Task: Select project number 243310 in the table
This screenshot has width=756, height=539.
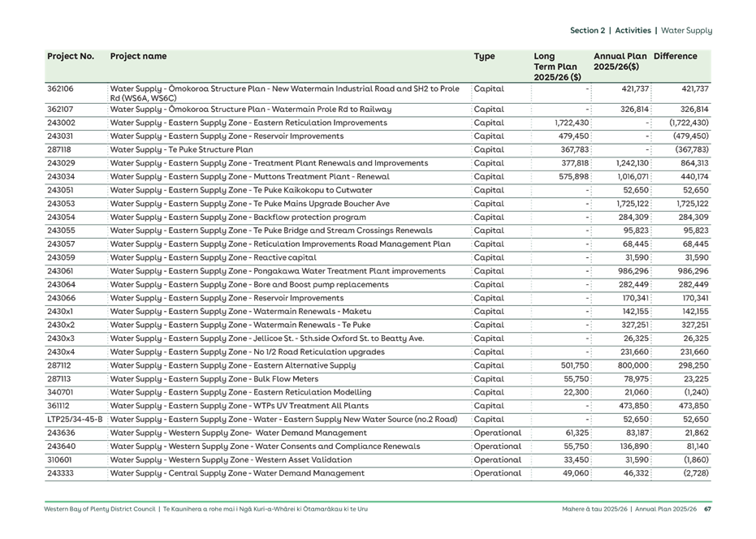Action: (x=61, y=446)
